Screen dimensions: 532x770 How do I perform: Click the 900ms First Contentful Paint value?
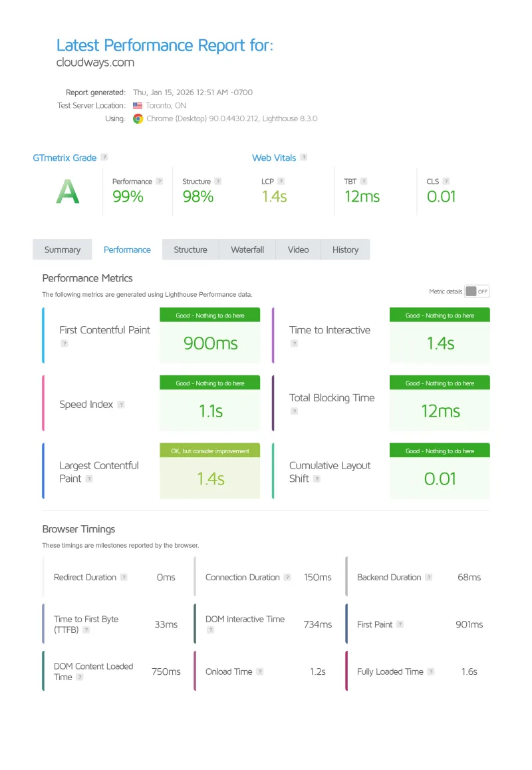pyautogui.click(x=210, y=343)
